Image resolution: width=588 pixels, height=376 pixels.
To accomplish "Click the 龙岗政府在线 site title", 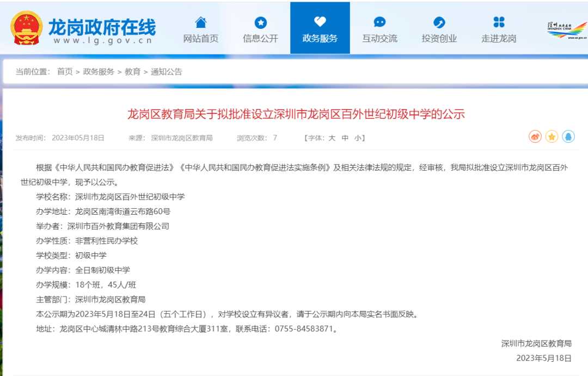I will pos(102,27).
